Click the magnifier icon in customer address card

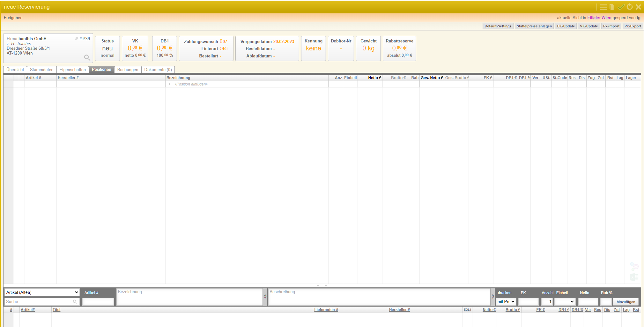(x=87, y=57)
